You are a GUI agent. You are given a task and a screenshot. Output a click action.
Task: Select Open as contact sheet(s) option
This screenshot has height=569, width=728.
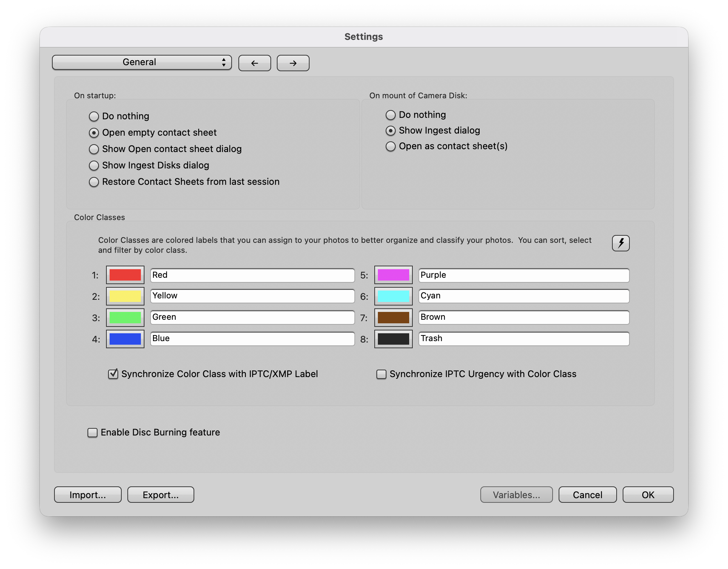pyautogui.click(x=391, y=146)
